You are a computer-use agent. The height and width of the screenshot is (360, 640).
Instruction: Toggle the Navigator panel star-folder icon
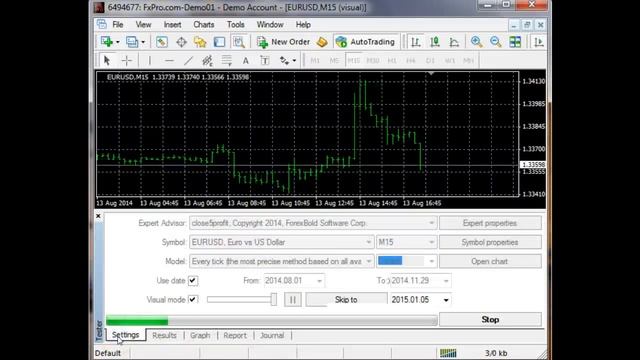200,42
